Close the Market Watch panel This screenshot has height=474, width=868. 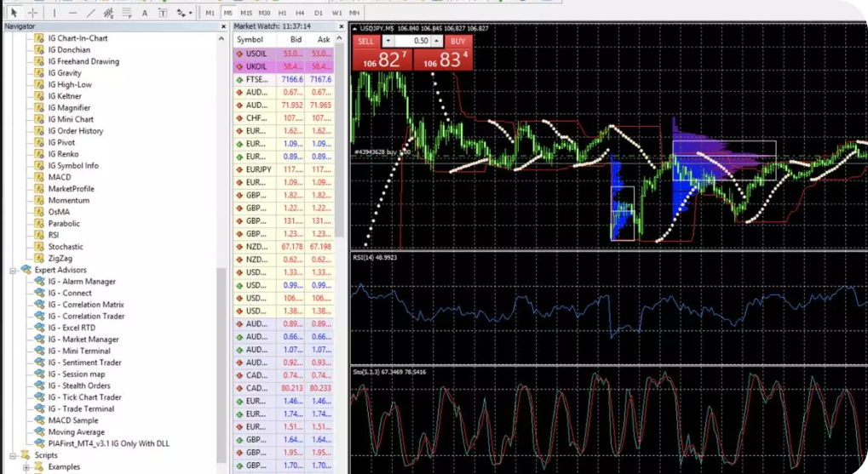point(341,26)
